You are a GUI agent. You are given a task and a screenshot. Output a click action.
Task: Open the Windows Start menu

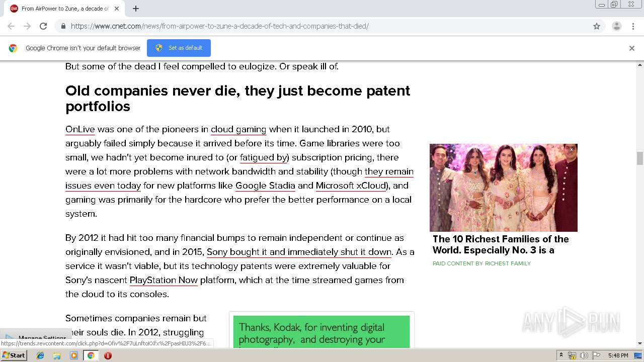[x=14, y=355]
